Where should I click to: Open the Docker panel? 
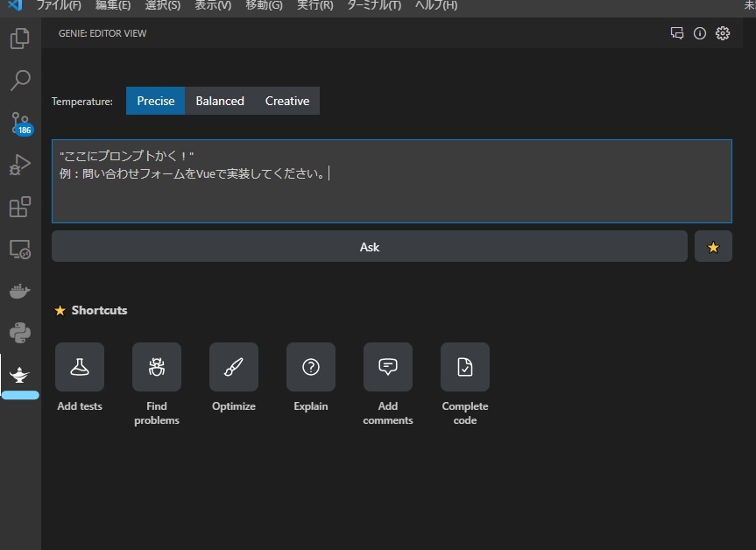click(x=20, y=291)
